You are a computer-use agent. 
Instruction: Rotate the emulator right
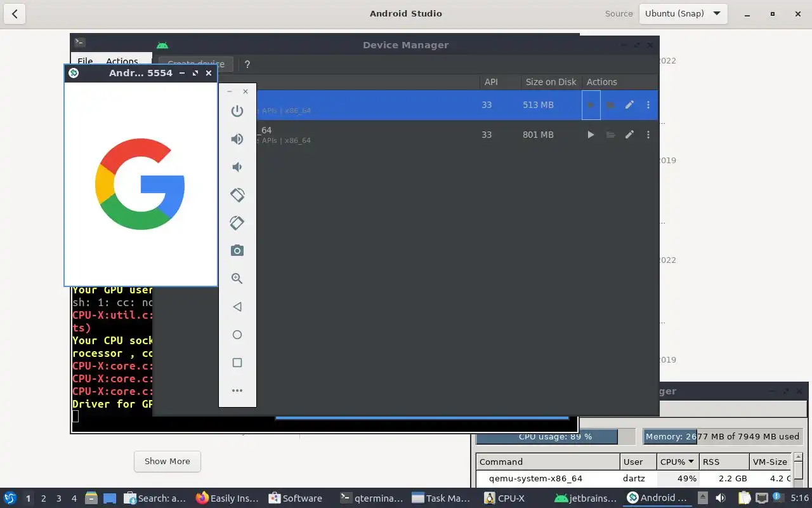coord(237,223)
